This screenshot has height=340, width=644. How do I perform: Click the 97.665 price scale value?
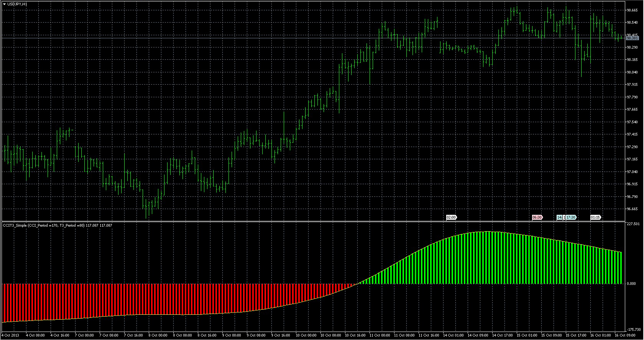click(632, 110)
